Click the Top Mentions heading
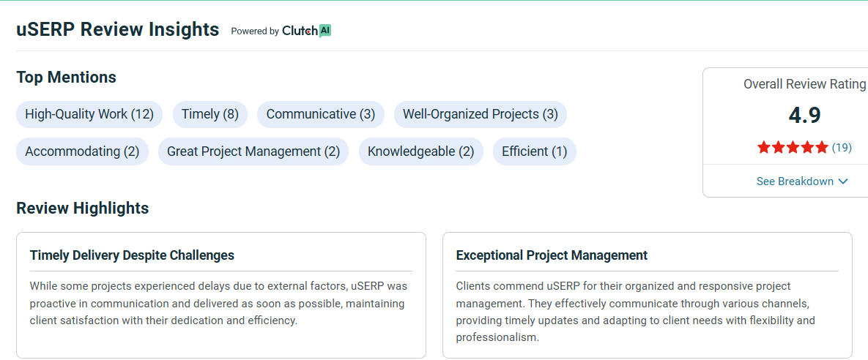This screenshot has height=360, width=868. pyautogui.click(x=66, y=77)
